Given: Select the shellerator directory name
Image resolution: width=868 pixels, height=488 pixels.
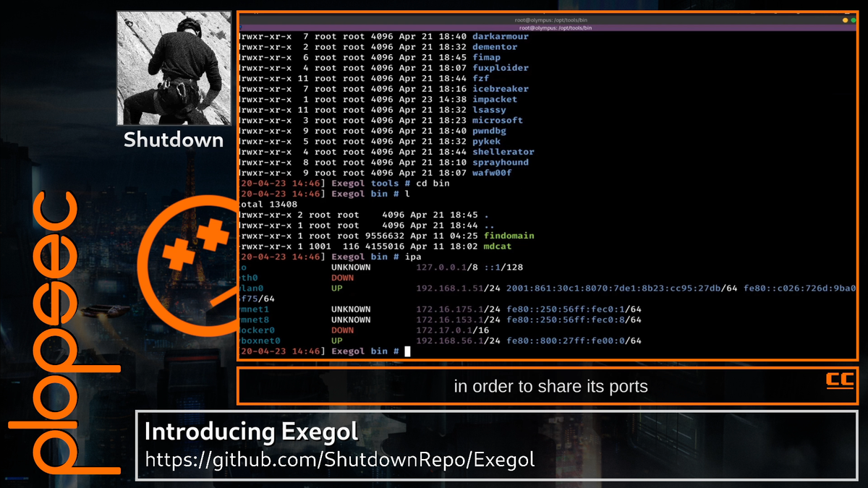Looking at the screenshot, I should pos(503,152).
